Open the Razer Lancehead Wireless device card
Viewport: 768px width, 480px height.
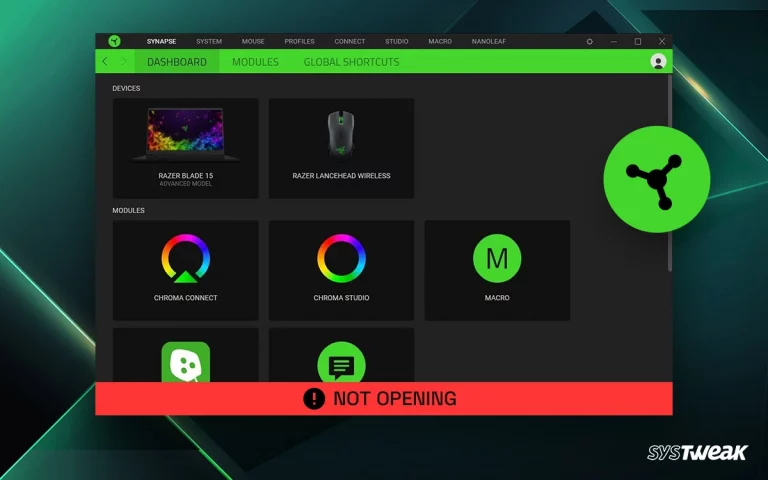coord(341,148)
